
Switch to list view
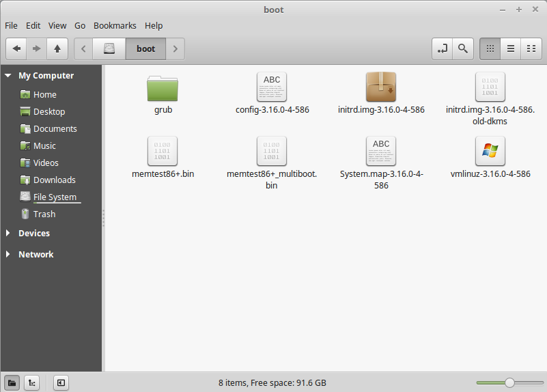click(x=511, y=48)
